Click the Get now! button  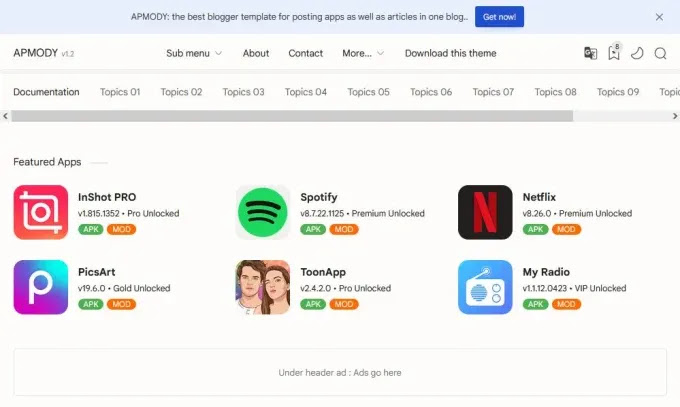499,17
